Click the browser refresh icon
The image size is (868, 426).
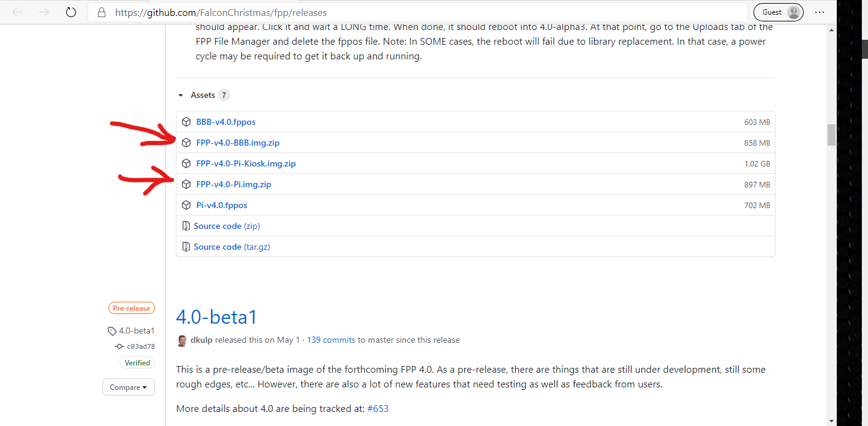(x=70, y=12)
